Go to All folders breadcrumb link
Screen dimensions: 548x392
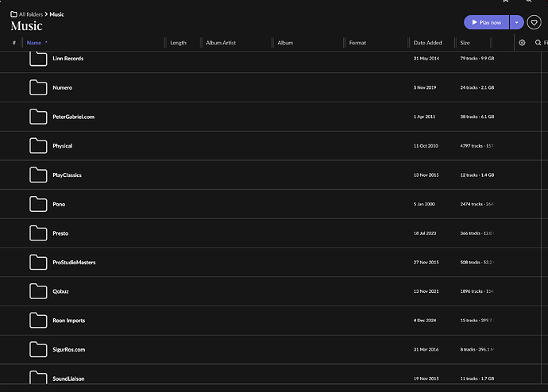pyautogui.click(x=31, y=14)
